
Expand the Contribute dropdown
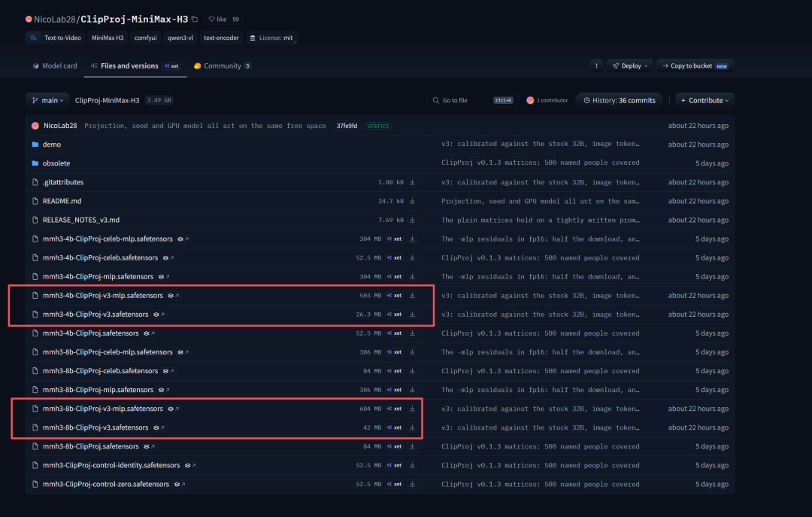pos(704,101)
